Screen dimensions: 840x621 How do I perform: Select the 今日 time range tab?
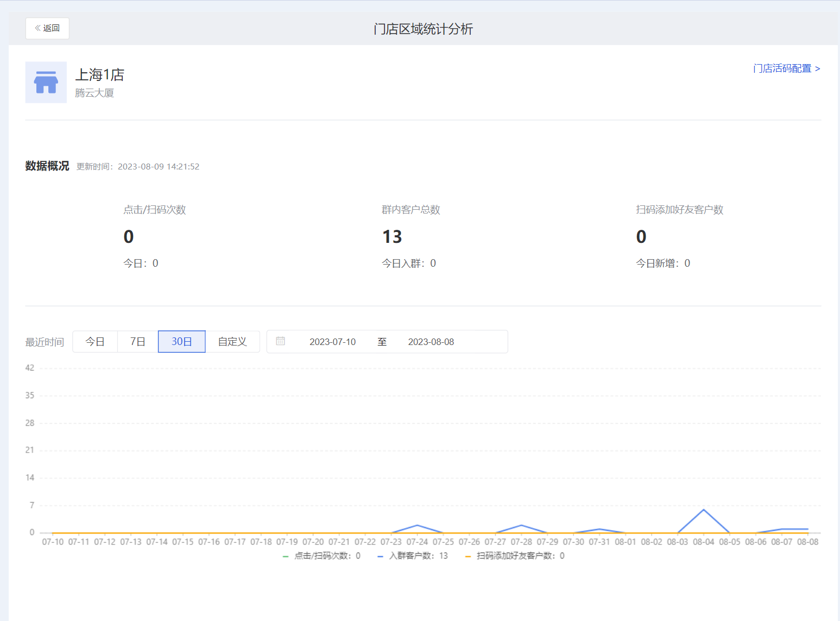point(95,342)
